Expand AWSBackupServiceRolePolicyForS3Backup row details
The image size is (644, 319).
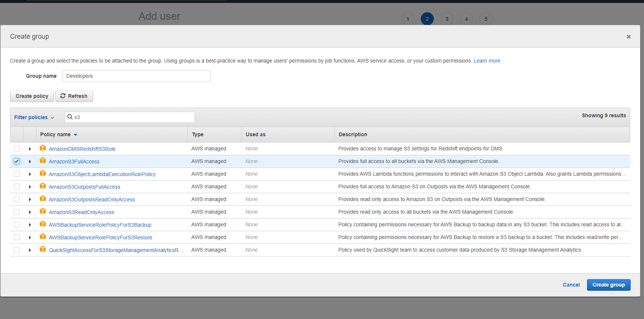(x=30, y=225)
